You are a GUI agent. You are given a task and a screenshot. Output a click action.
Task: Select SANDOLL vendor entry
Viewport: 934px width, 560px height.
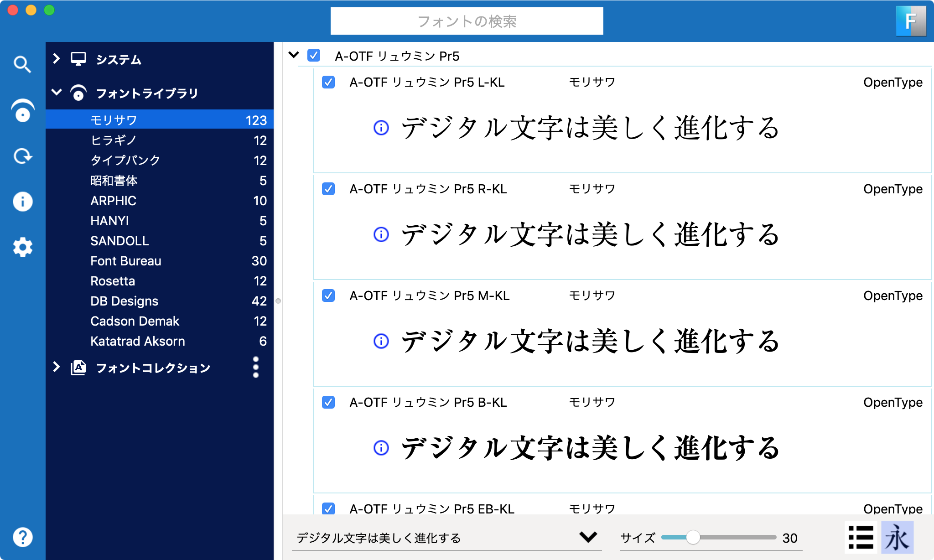tap(160, 240)
